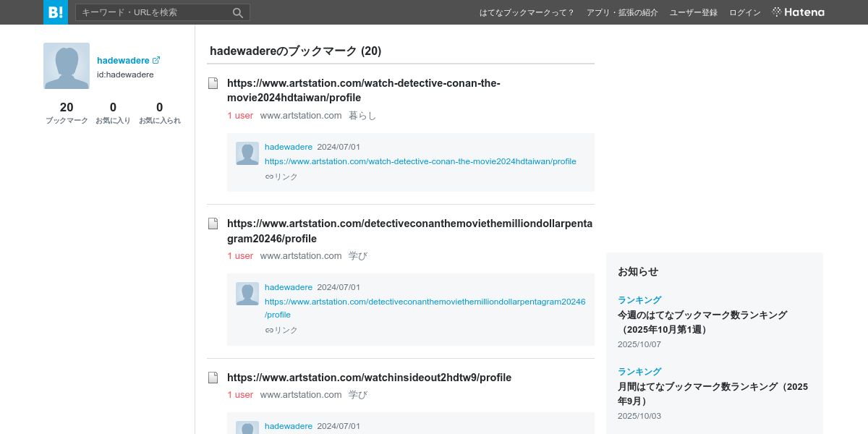Click the 2024/07/01 date in the detectiveconanthemovie comment
Image resolution: width=868 pixels, height=434 pixels.
pos(339,287)
